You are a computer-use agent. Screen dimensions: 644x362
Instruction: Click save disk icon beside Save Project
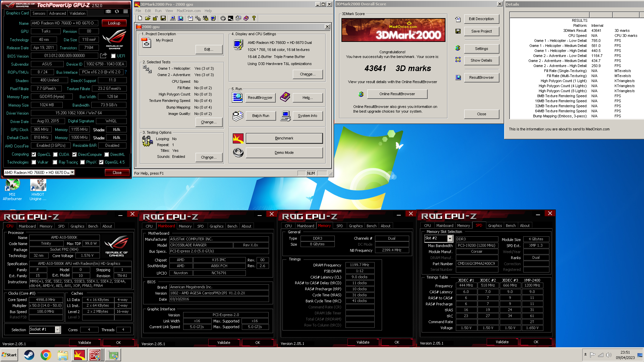pos(458,31)
